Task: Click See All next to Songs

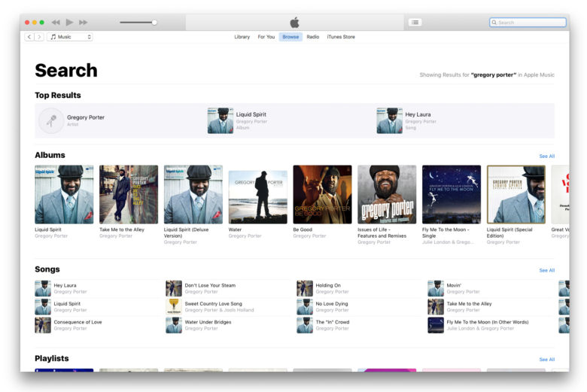Action: point(546,270)
